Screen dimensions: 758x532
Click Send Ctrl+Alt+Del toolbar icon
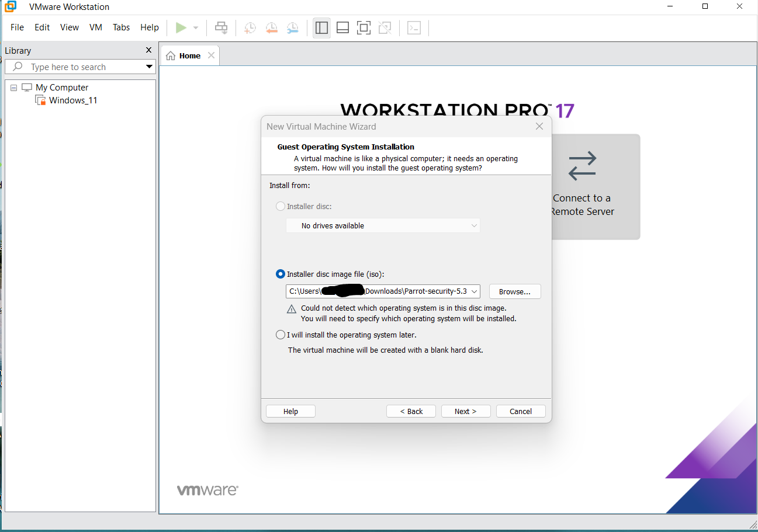tap(221, 27)
